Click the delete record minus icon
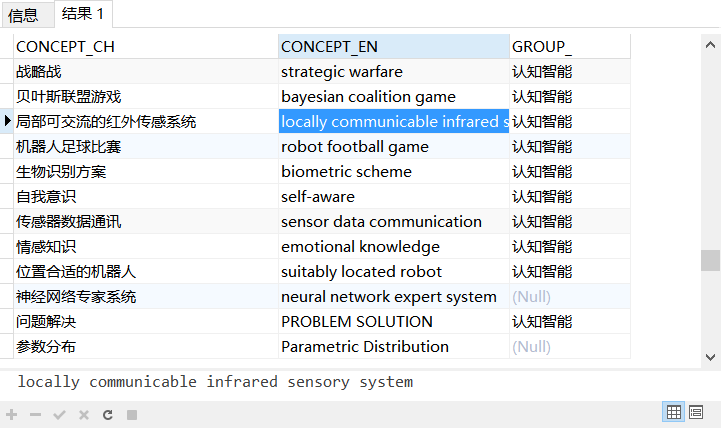This screenshot has width=721, height=428. tap(35, 414)
